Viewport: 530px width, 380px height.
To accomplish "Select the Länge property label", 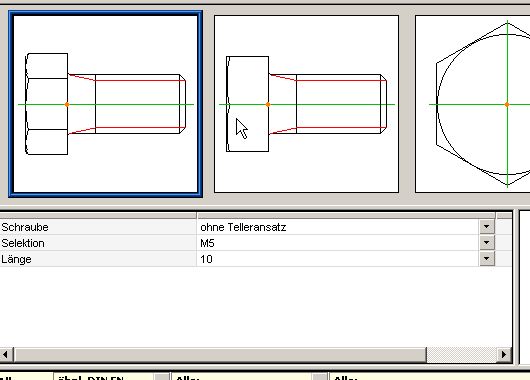I will [x=16, y=259].
